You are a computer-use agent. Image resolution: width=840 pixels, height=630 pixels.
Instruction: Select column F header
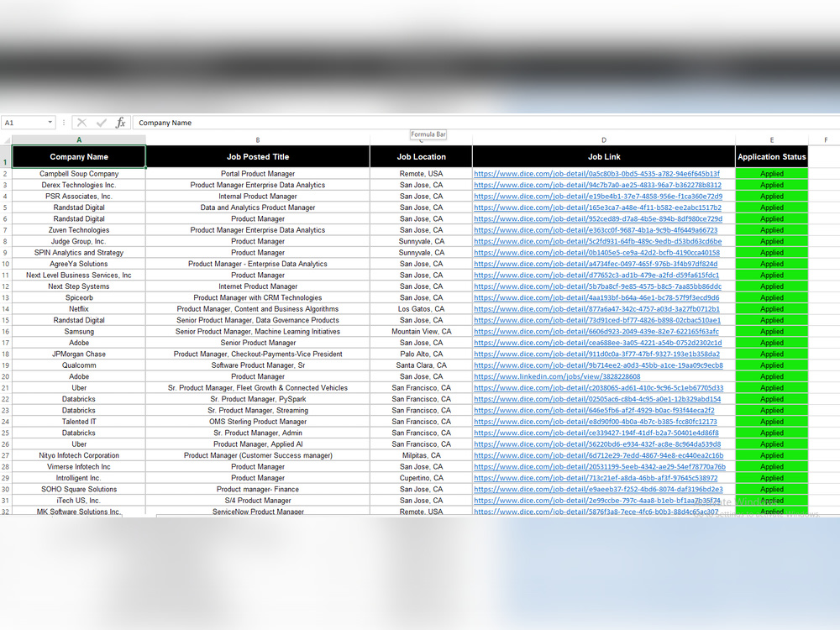click(x=826, y=139)
